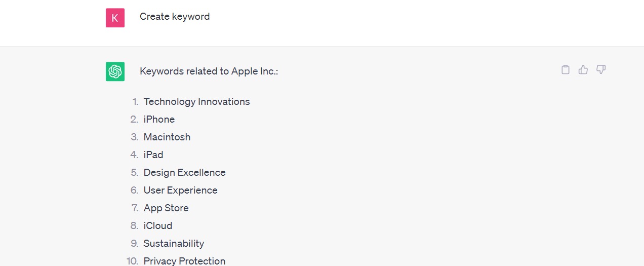Click the "Technology Innovations" list item
The height and width of the screenshot is (266, 644).
tap(196, 102)
